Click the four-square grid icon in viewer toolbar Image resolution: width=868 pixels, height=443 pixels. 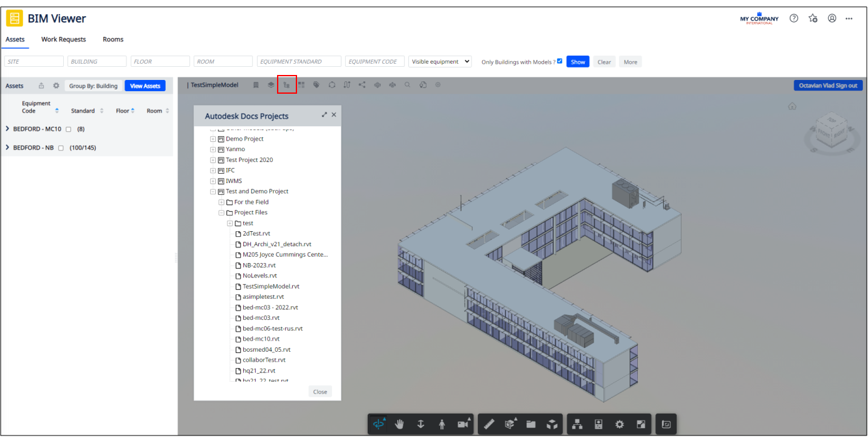(x=301, y=85)
